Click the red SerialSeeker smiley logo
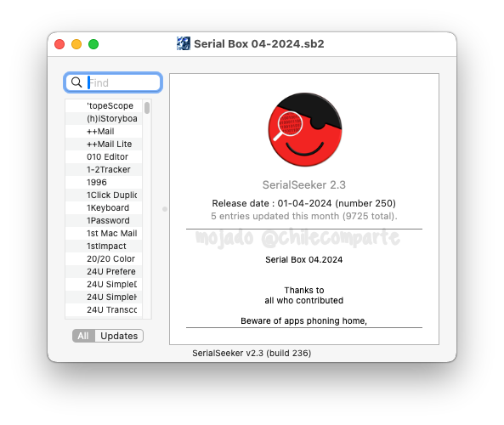The height and width of the screenshot is (425, 504). tap(305, 129)
